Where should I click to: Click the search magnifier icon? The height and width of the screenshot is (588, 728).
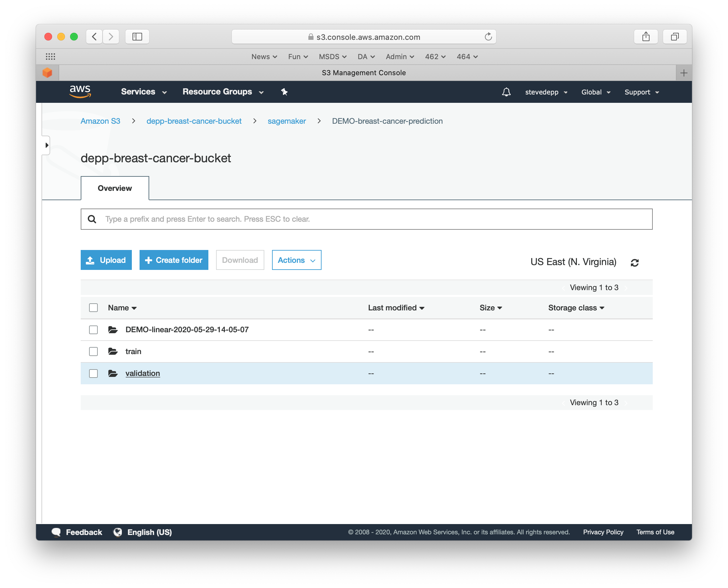tap(92, 219)
